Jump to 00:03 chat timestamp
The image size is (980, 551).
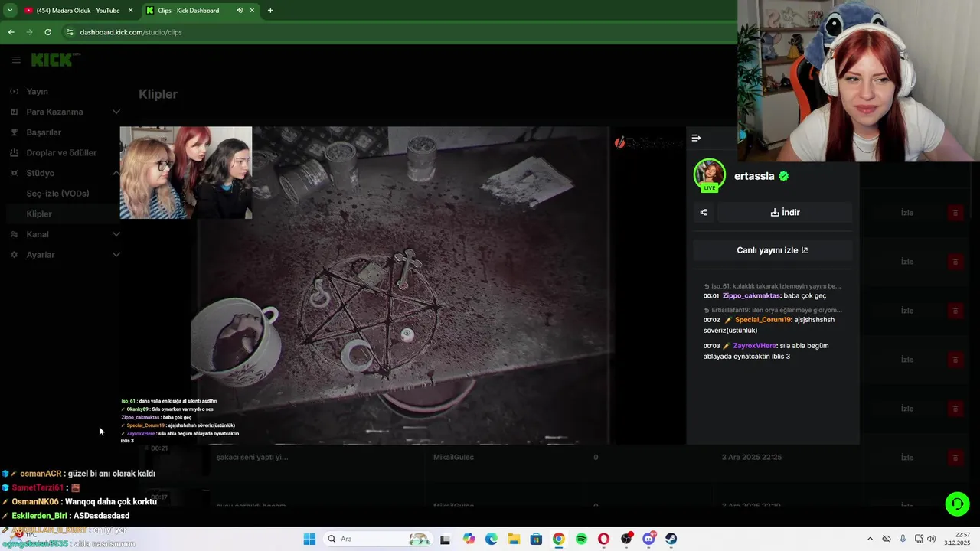pos(711,346)
